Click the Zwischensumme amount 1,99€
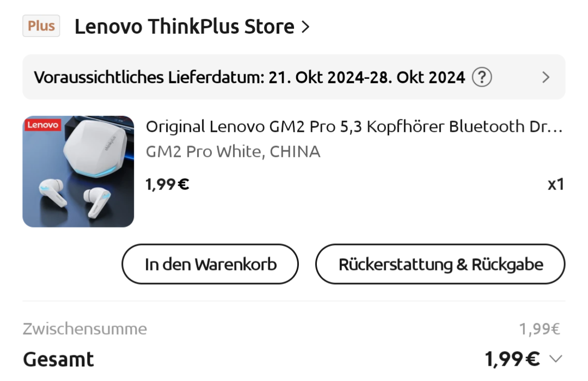The image size is (588, 381). (x=540, y=329)
